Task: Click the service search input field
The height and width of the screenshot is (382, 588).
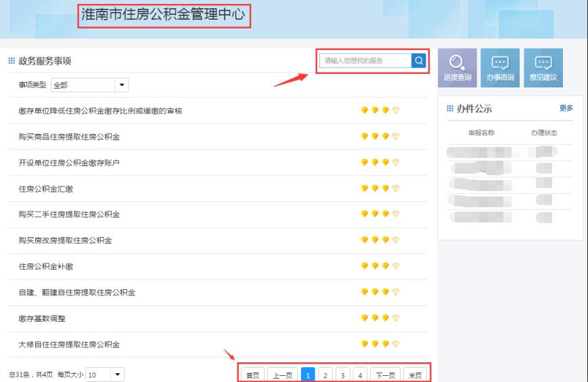Action: 365,61
